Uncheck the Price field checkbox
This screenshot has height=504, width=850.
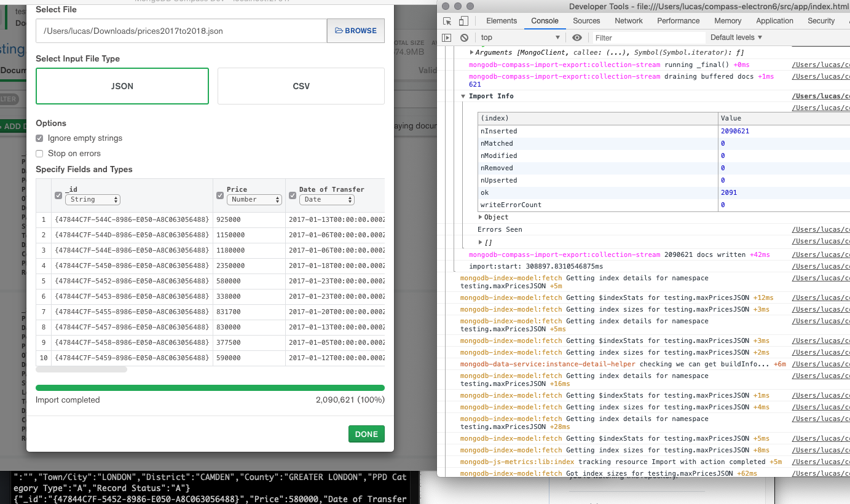tap(220, 195)
